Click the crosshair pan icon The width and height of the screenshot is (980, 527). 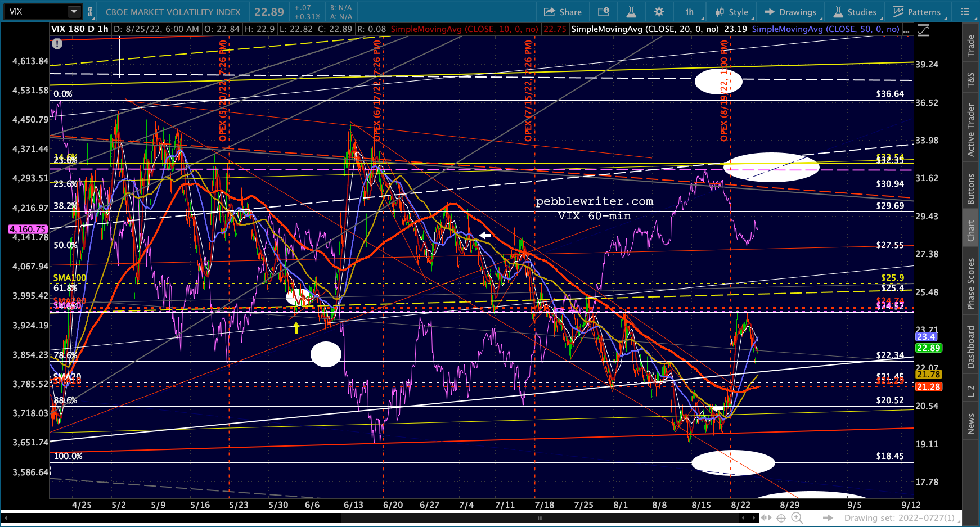point(781,518)
